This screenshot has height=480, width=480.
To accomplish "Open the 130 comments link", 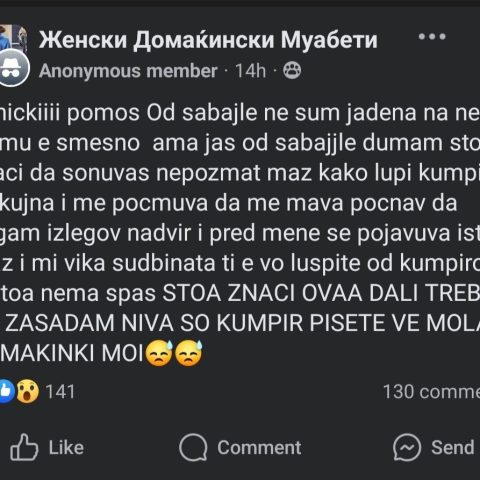I will [x=432, y=392].
